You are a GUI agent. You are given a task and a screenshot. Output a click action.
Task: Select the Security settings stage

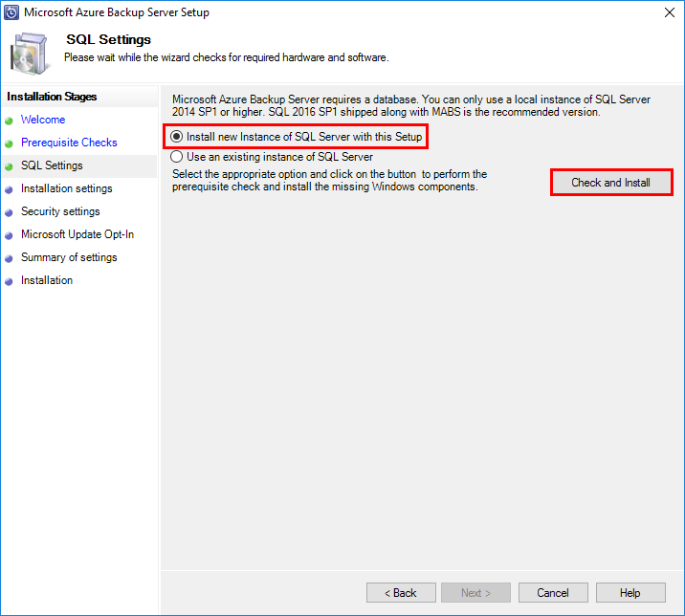(60, 211)
